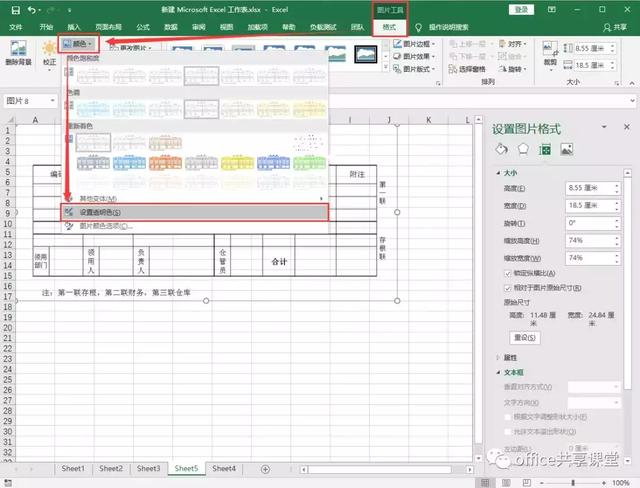640x488 pixels.
Task: Click the 删除背景 (Remove Background) icon
Action: pos(18,49)
